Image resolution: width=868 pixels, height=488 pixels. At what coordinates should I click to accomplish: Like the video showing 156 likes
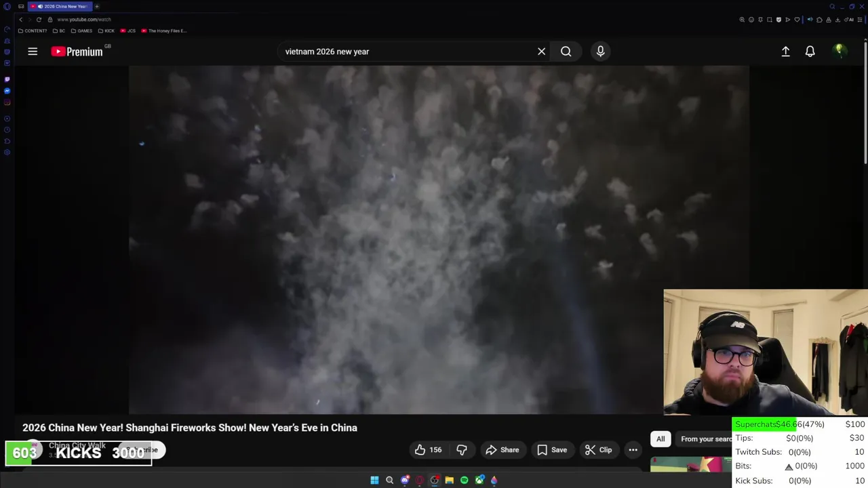coord(428,450)
